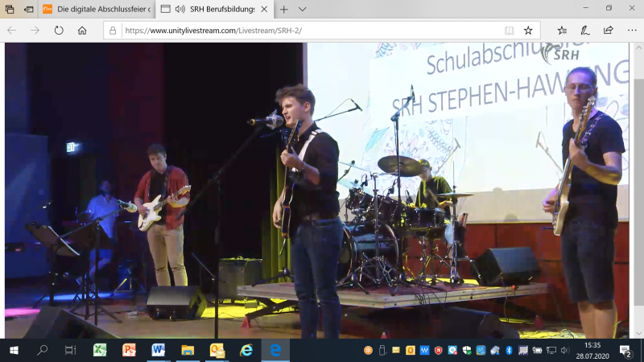Go to the browser home page
The width and height of the screenshot is (644, 362).
82,31
